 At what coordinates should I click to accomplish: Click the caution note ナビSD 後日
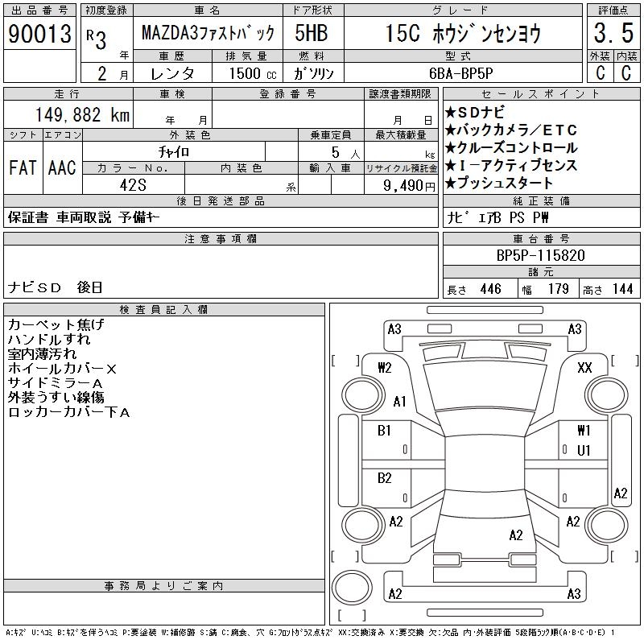coord(55,287)
